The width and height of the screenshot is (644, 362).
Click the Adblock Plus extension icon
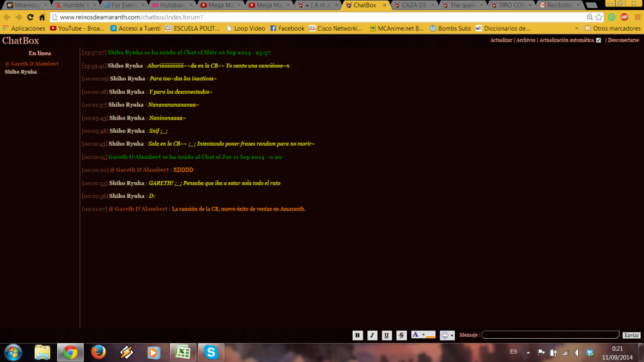pyautogui.click(x=625, y=17)
